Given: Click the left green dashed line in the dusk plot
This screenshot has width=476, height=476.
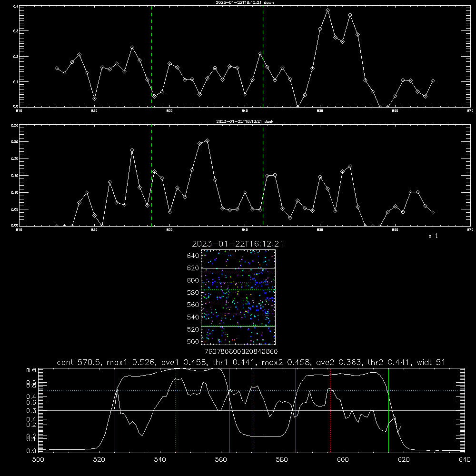Looking at the screenshot, I should 151,176.
